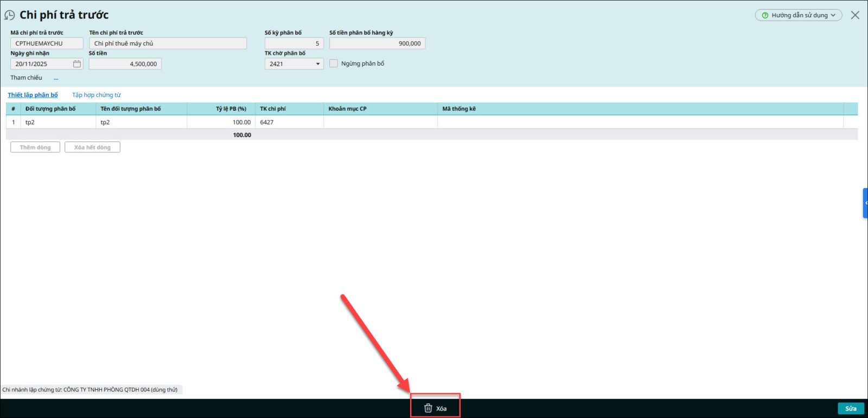Viewport: 868px width, 418px height.
Task: Click the Mã chi phí trả trước field
Action: 47,43
